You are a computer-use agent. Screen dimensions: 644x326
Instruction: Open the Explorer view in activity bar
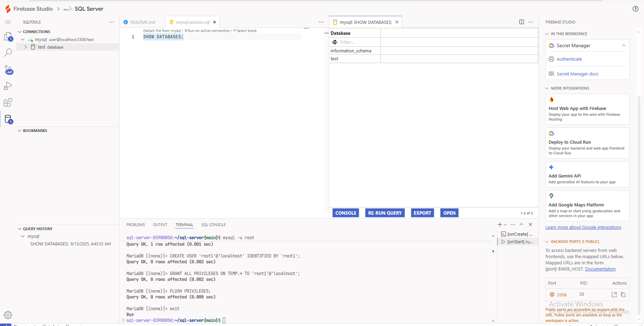click(8, 37)
